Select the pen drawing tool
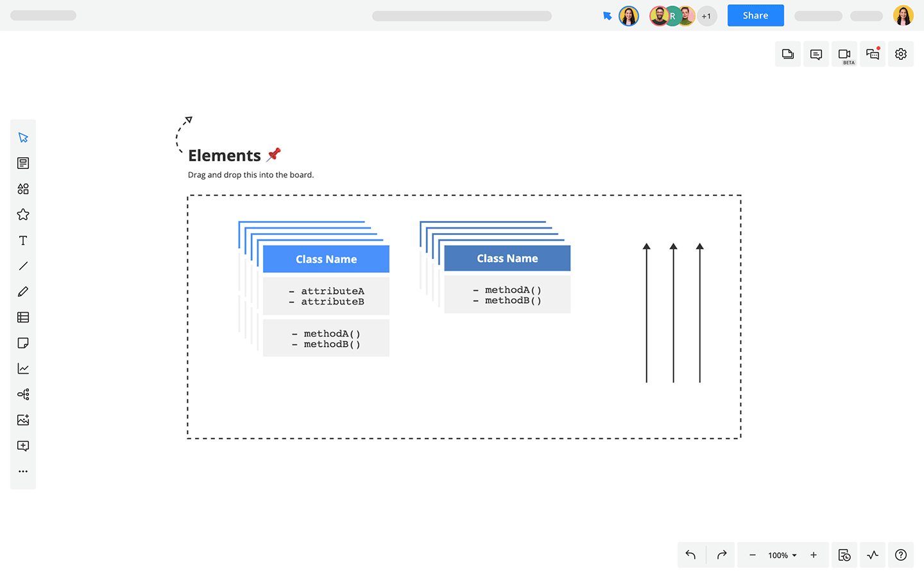The image size is (924, 578). tap(23, 292)
